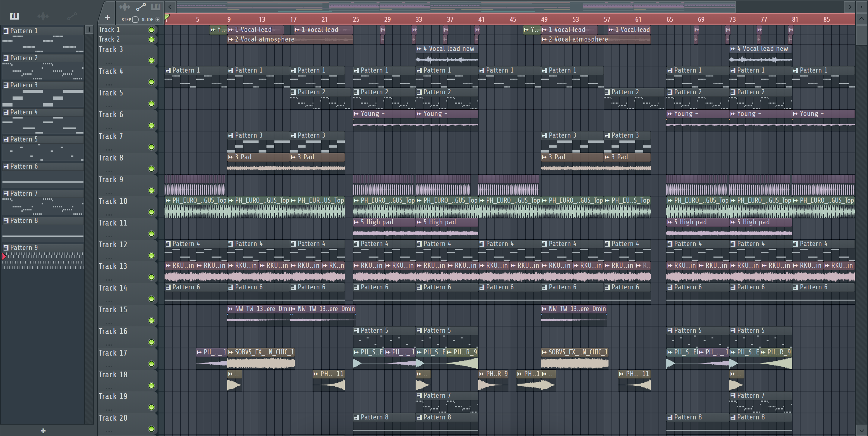This screenshot has height=436, width=868.
Task: Click the horizontal scrollbar song overview thumb
Action: tap(456, 6)
